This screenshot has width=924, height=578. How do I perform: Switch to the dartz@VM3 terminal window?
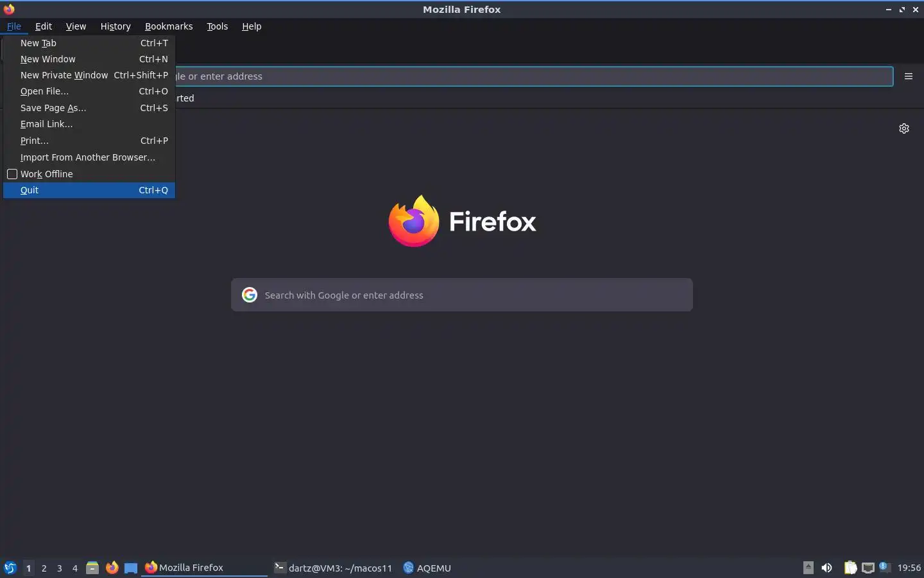(x=333, y=568)
